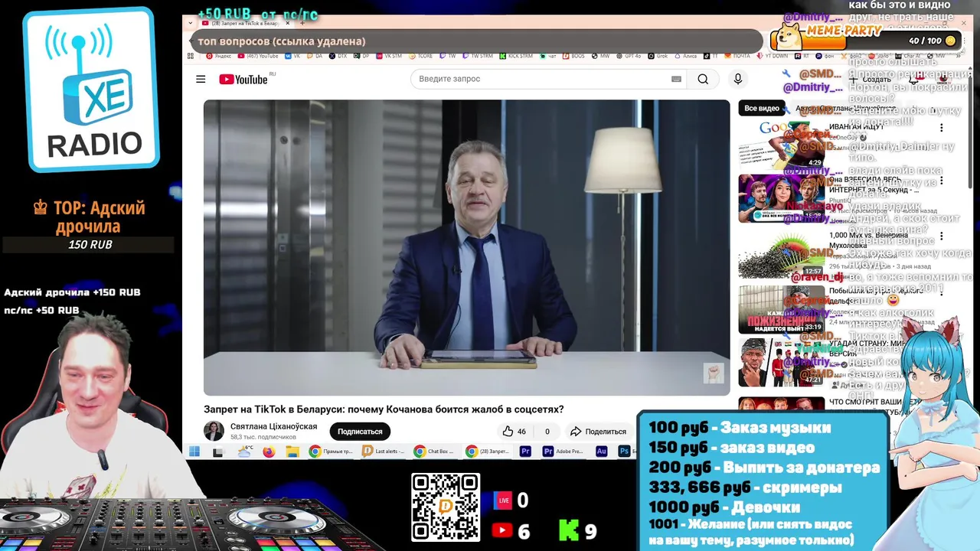Open the Google thumbnail video, duration 4:29
Screen dimensions: 980x551
[x=781, y=145]
